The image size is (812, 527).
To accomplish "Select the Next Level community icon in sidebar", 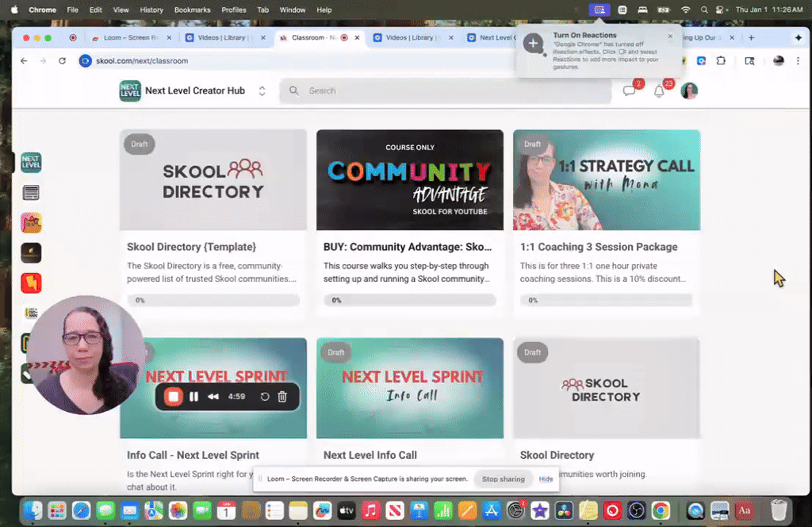I will pos(31,162).
